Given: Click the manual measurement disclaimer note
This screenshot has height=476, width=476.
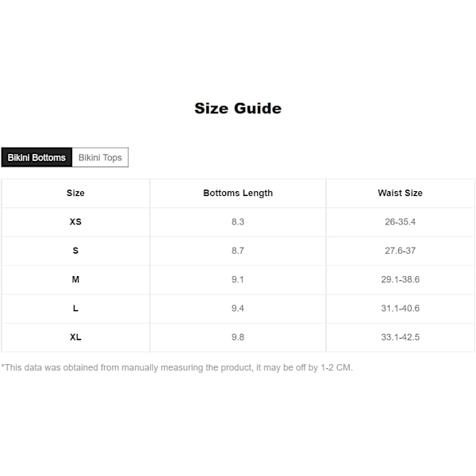Looking at the screenshot, I should pos(177,367).
